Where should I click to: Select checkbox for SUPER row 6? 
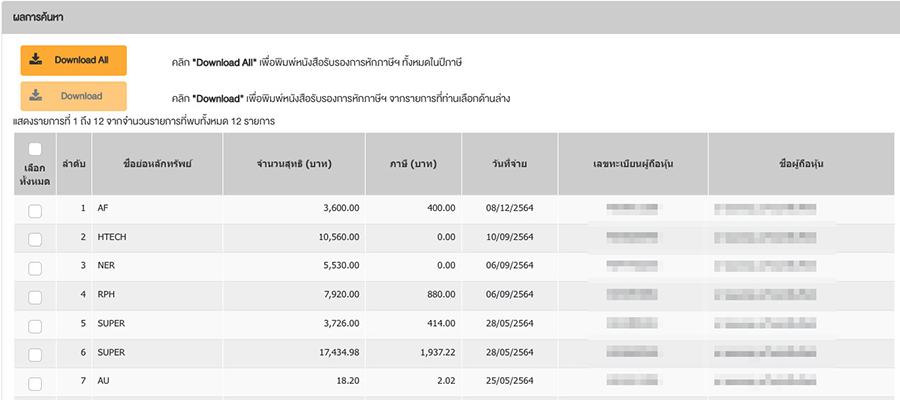(x=35, y=355)
